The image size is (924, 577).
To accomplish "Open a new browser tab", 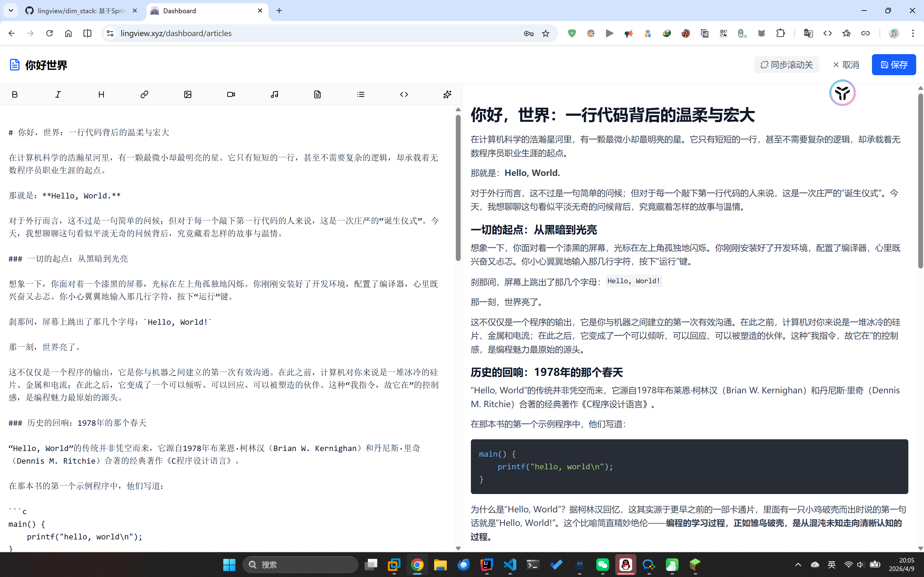I will [x=279, y=11].
